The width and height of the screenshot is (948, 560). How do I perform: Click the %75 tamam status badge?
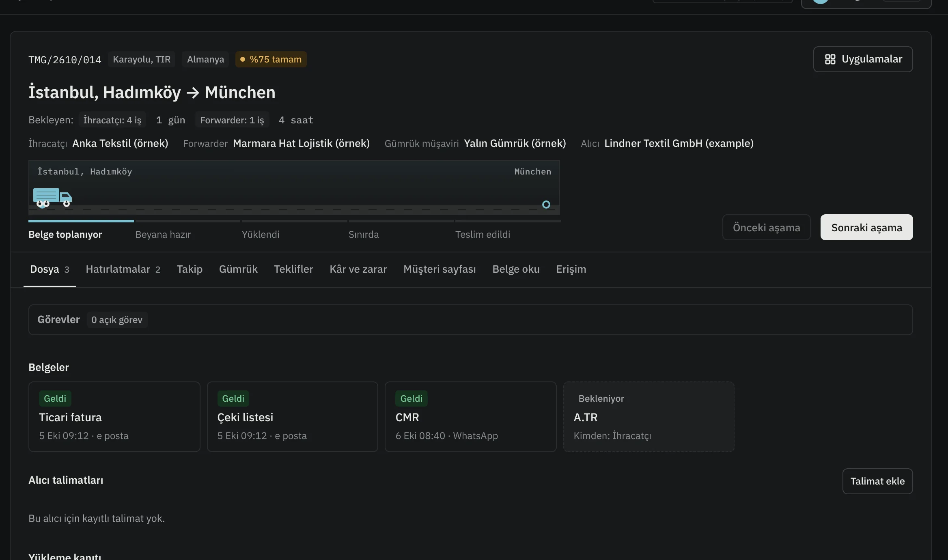coord(271,59)
